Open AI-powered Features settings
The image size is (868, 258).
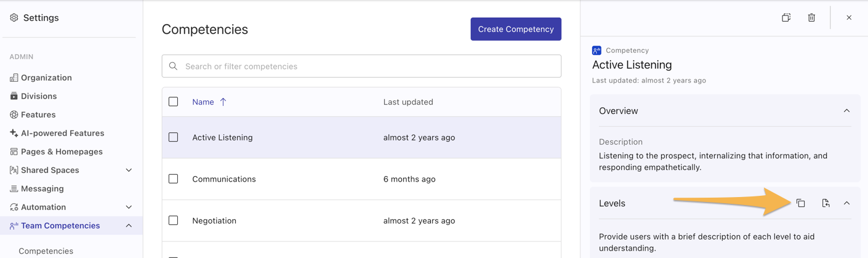coord(62,133)
